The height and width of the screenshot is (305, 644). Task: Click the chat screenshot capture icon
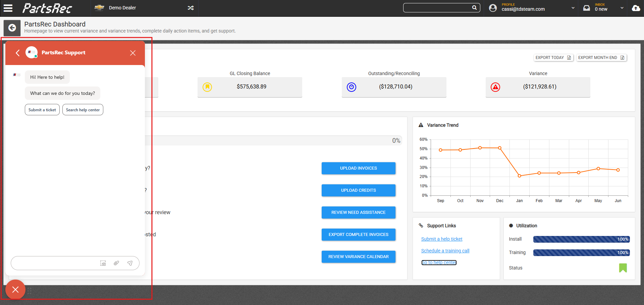click(x=103, y=263)
